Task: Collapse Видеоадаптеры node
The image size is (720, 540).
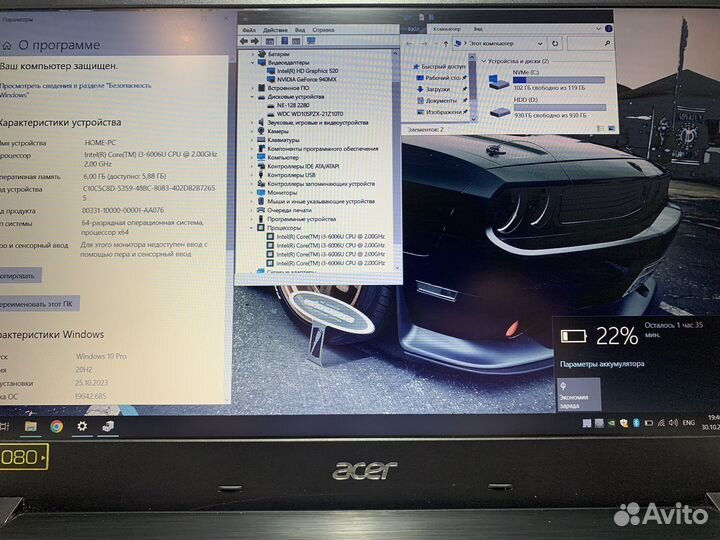Action: click(x=252, y=62)
